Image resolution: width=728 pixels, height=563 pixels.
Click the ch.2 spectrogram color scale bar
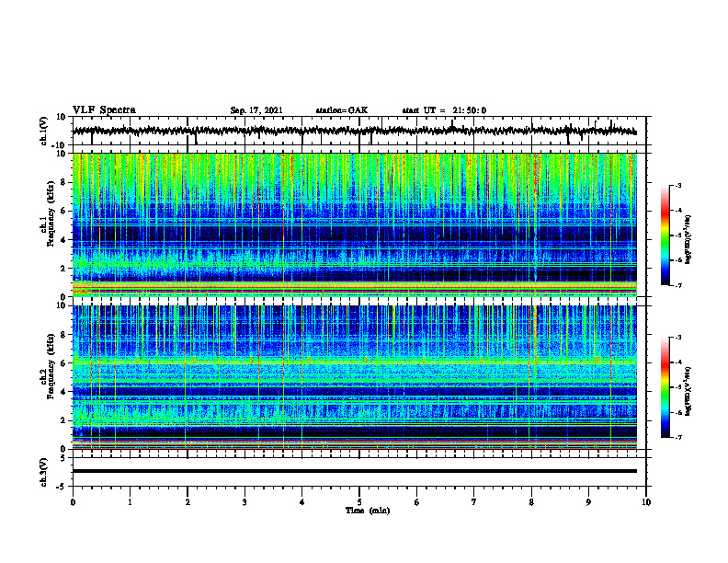click(x=665, y=387)
